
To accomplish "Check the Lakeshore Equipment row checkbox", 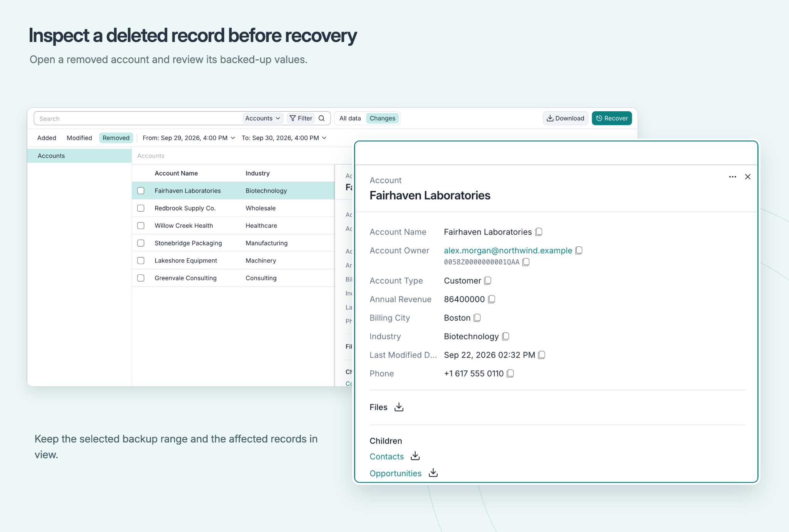I will (x=141, y=261).
